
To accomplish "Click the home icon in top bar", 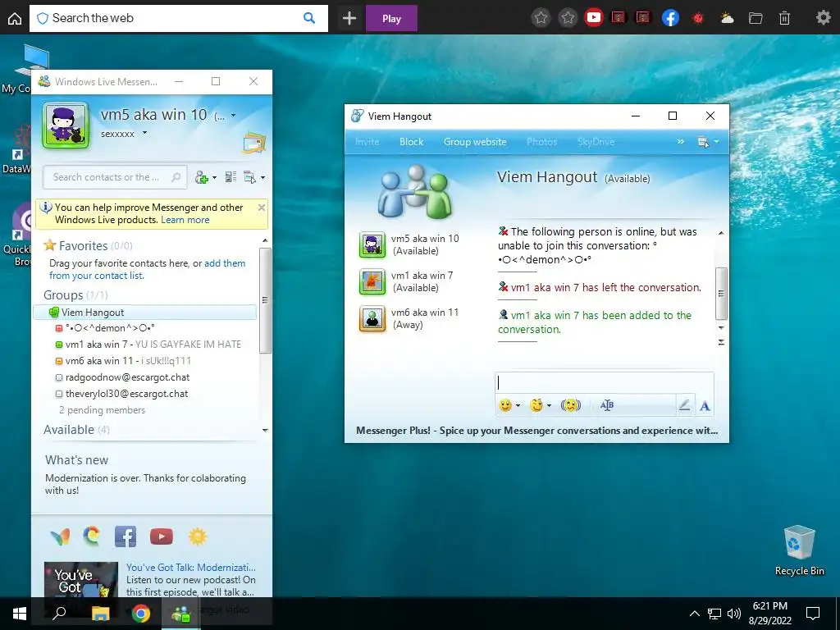I will point(15,18).
